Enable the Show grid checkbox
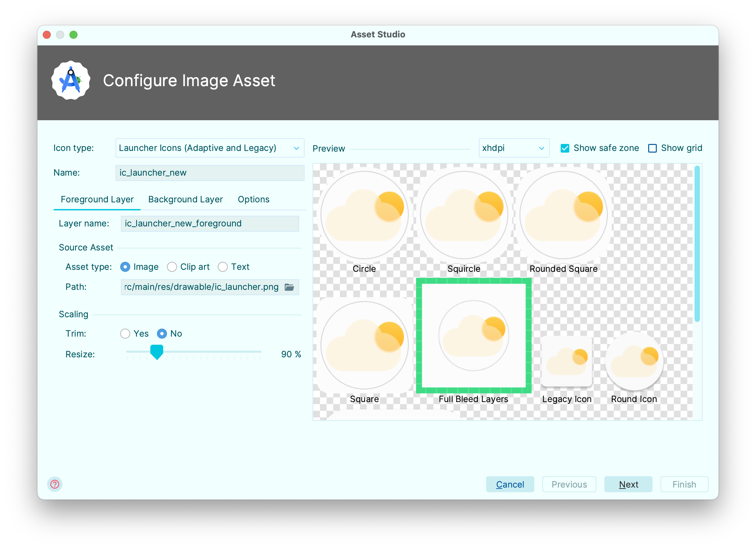The height and width of the screenshot is (549, 756). (652, 148)
